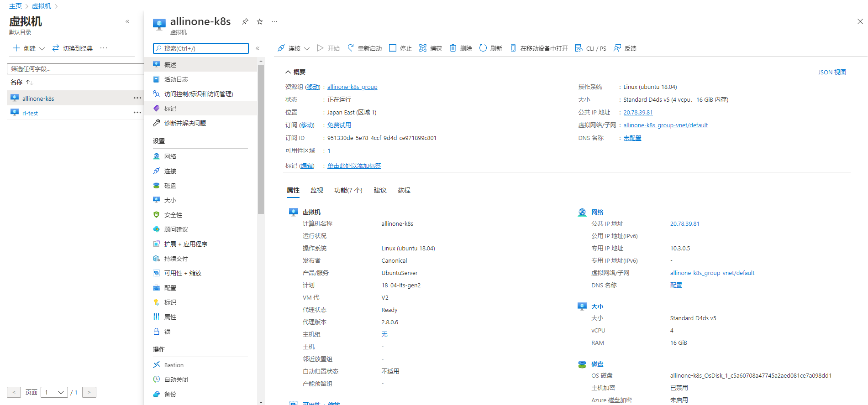Image resolution: width=868 pixels, height=405 pixels.
Task: Go to previous page arrow button
Action: pos(14,392)
